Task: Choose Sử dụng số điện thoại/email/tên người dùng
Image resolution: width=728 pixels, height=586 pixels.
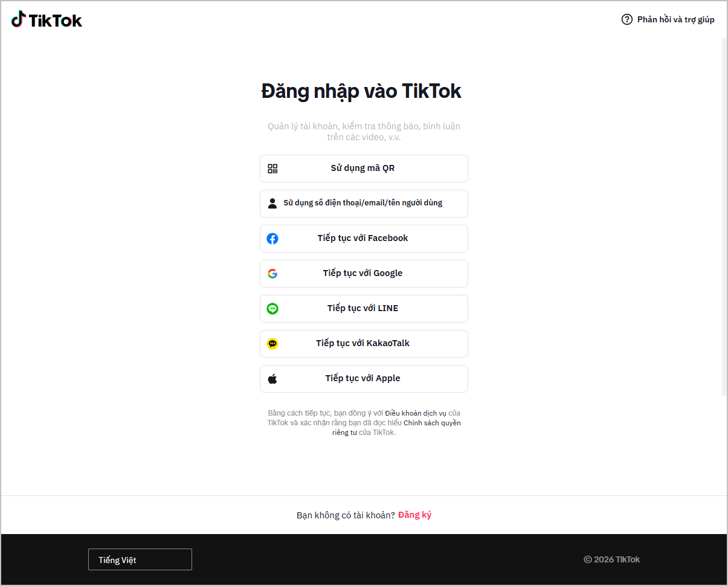Action: click(x=364, y=204)
